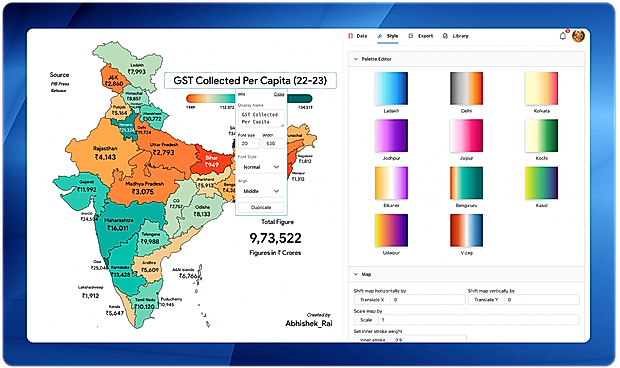Collapse the Palette Editor section

[355, 59]
